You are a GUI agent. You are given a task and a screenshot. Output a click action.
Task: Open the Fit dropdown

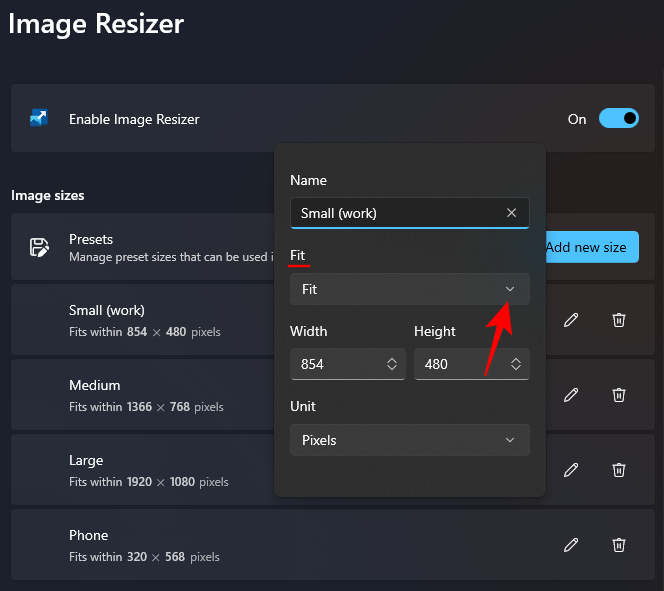click(409, 289)
